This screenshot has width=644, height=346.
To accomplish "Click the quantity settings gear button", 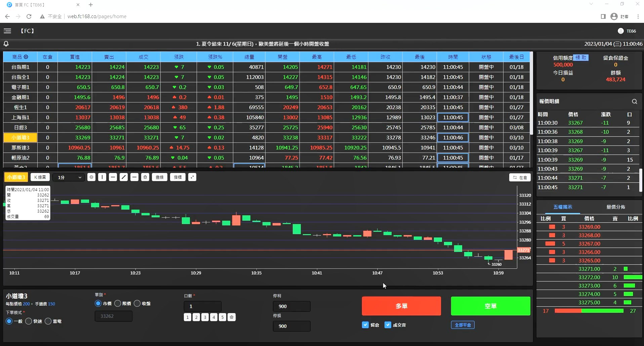I will tap(232, 317).
